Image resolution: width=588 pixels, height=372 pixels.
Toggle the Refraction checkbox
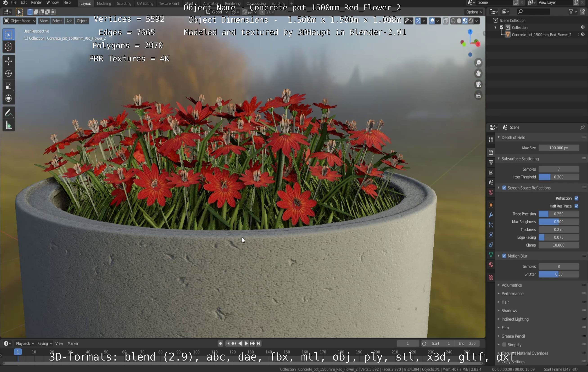pyautogui.click(x=576, y=198)
